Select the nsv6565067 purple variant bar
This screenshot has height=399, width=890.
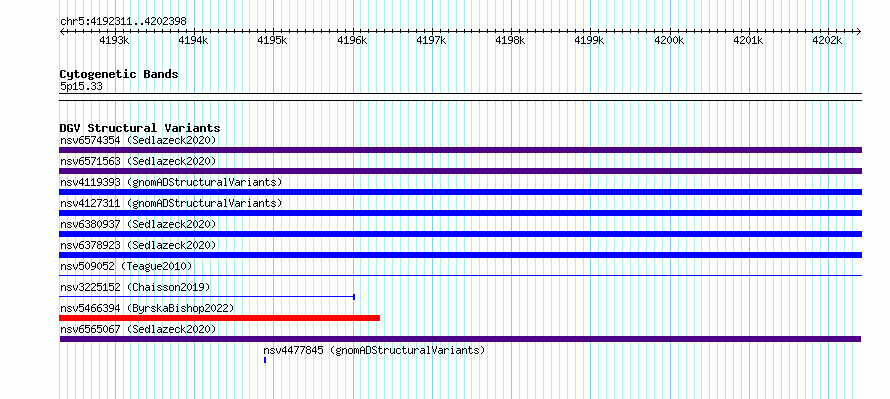tap(460, 339)
